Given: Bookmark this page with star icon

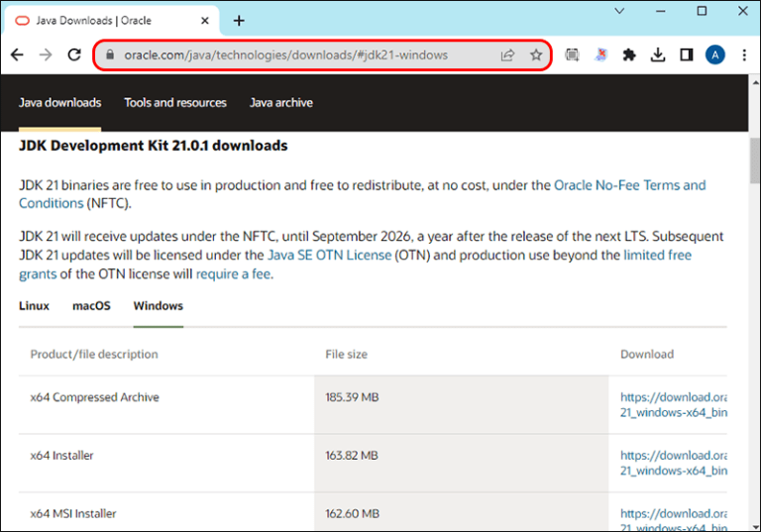Looking at the screenshot, I should coord(536,54).
